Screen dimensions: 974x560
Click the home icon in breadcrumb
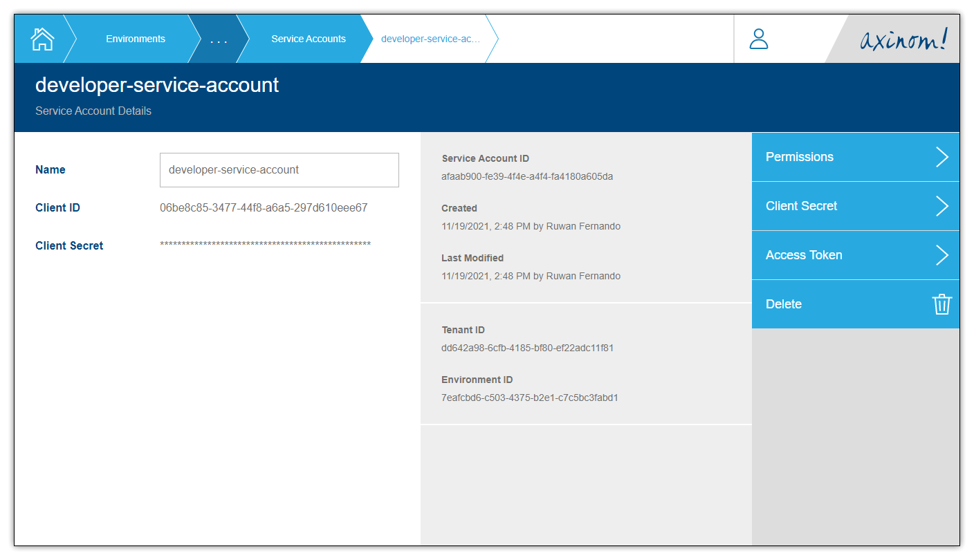(x=42, y=39)
